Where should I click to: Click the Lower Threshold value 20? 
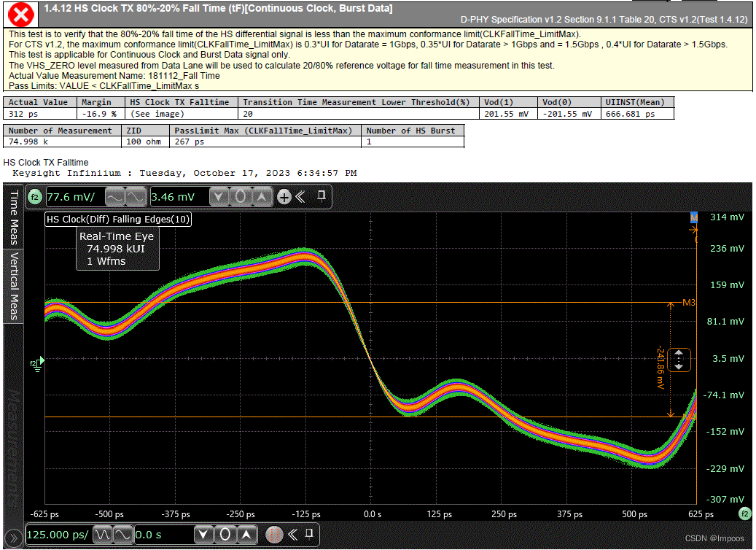coord(359,114)
